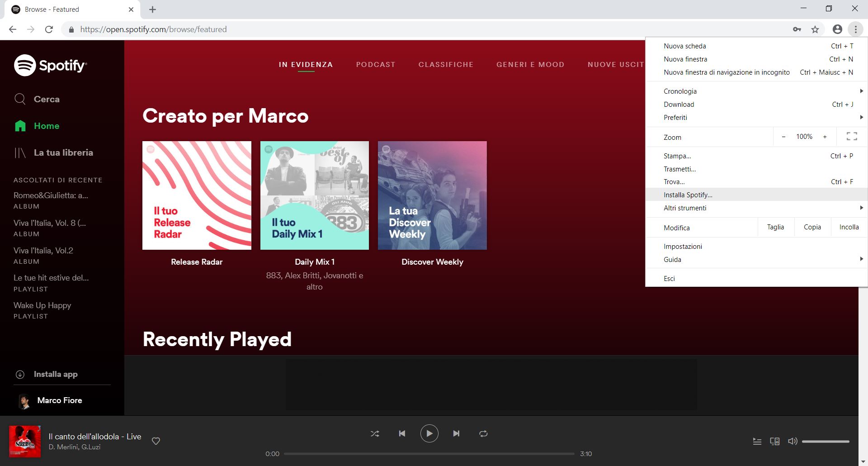Open the Daily Mix 1 thumbnail
868x466 pixels.
pos(314,195)
